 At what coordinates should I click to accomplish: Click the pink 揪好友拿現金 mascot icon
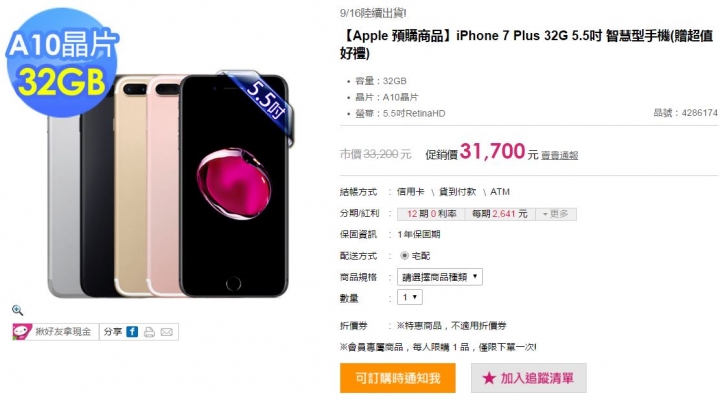pyautogui.click(x=22, y=332)
